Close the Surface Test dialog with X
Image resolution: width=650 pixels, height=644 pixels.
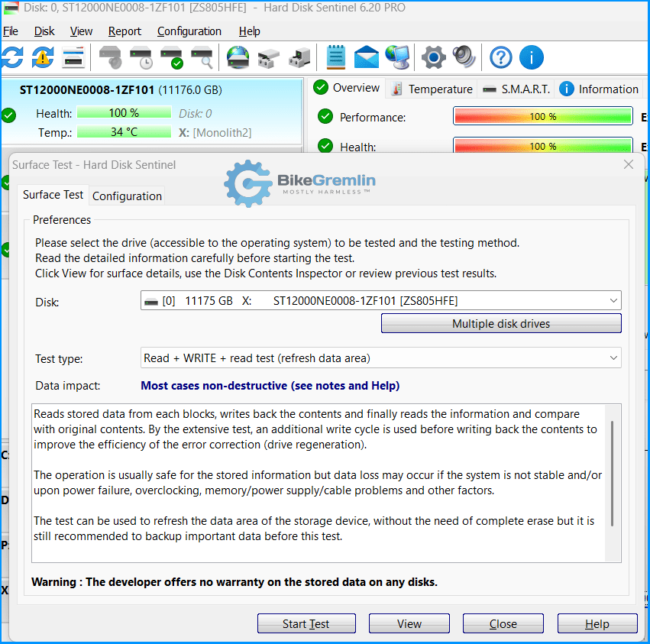tap(628, 164)
